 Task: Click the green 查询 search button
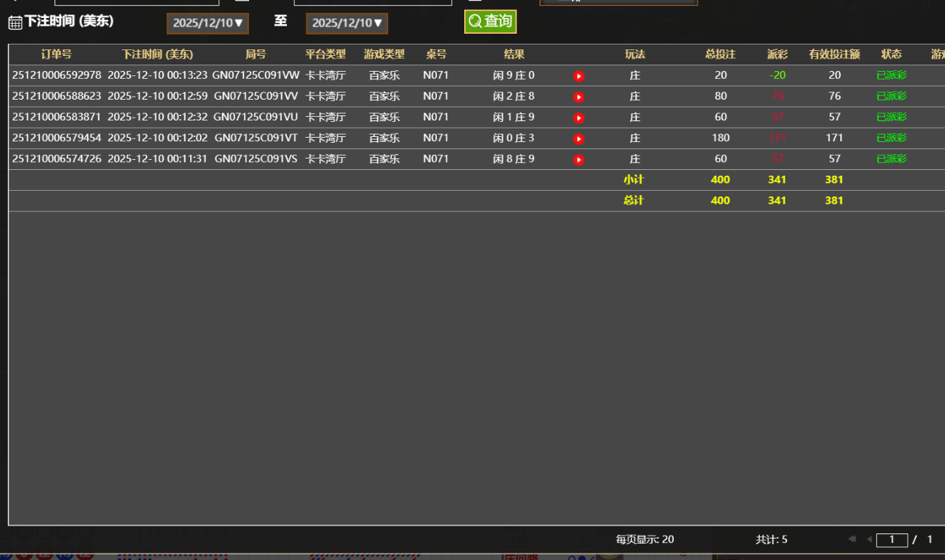490,22
